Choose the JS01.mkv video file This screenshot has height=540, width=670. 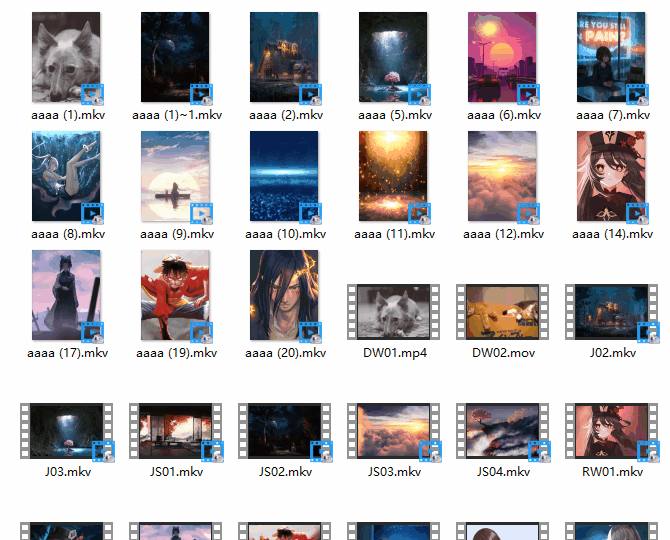click(x=176, y=431)
